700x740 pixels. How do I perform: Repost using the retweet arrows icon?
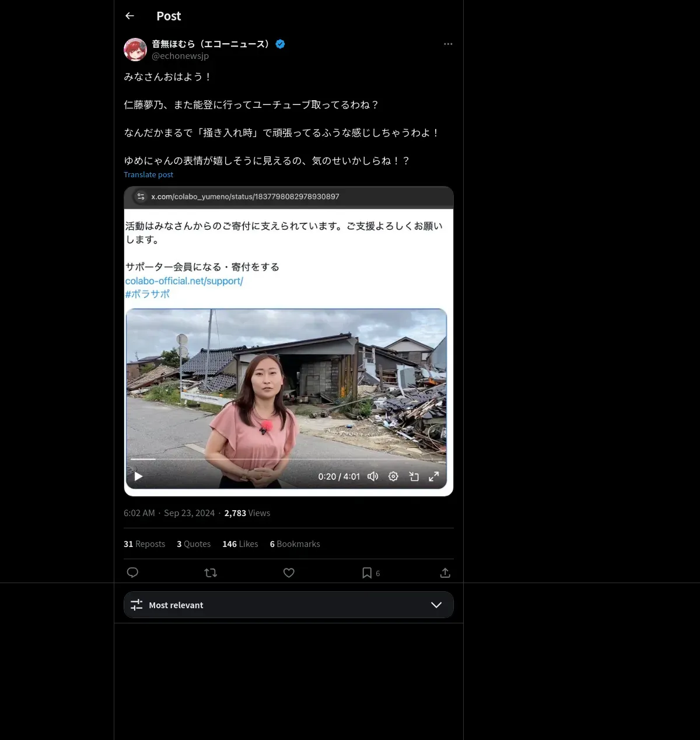click(211, 573)
